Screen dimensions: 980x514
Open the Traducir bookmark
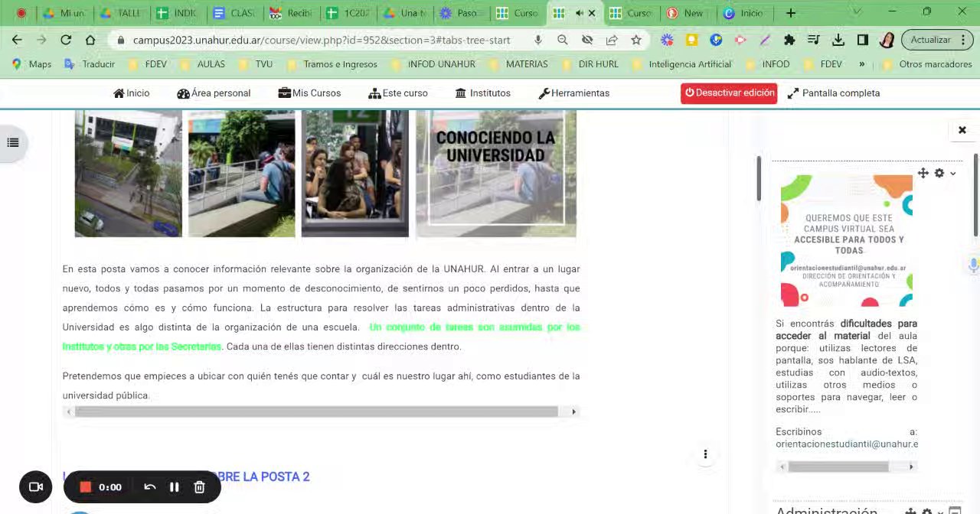(90, 64)
